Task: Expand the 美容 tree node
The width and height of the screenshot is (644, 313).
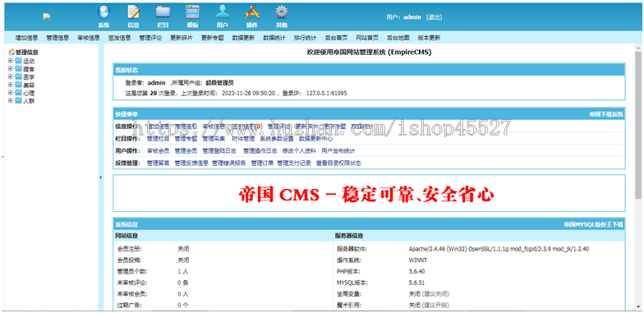Action: [10, 85]
